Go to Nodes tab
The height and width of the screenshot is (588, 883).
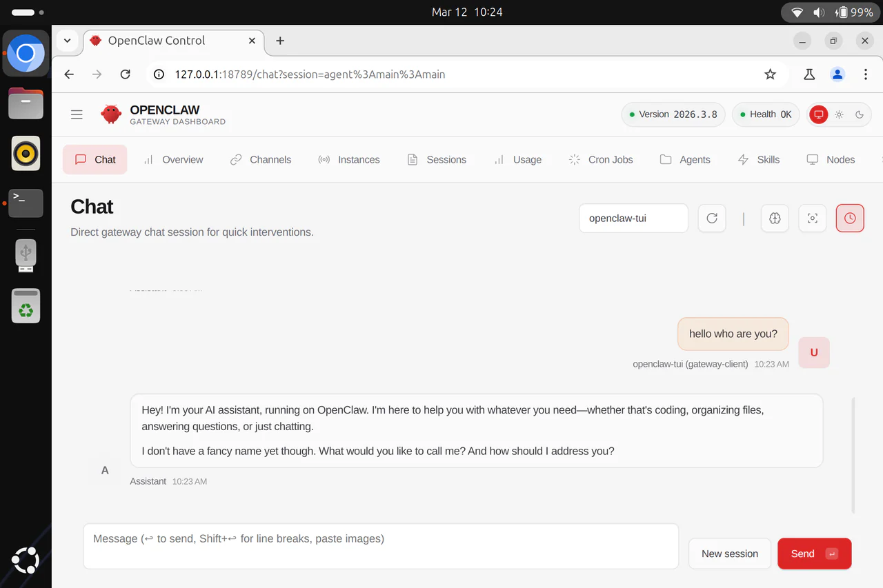click(x=831, y=159)
